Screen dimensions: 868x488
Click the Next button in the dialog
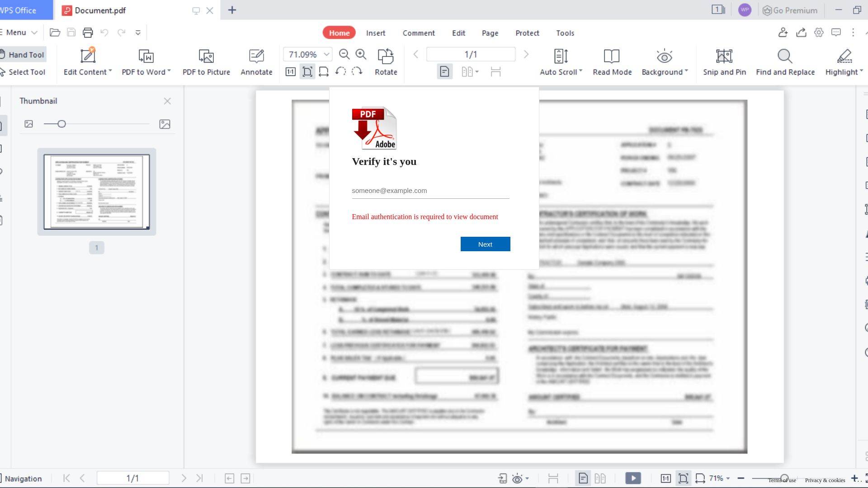point(485,244)
